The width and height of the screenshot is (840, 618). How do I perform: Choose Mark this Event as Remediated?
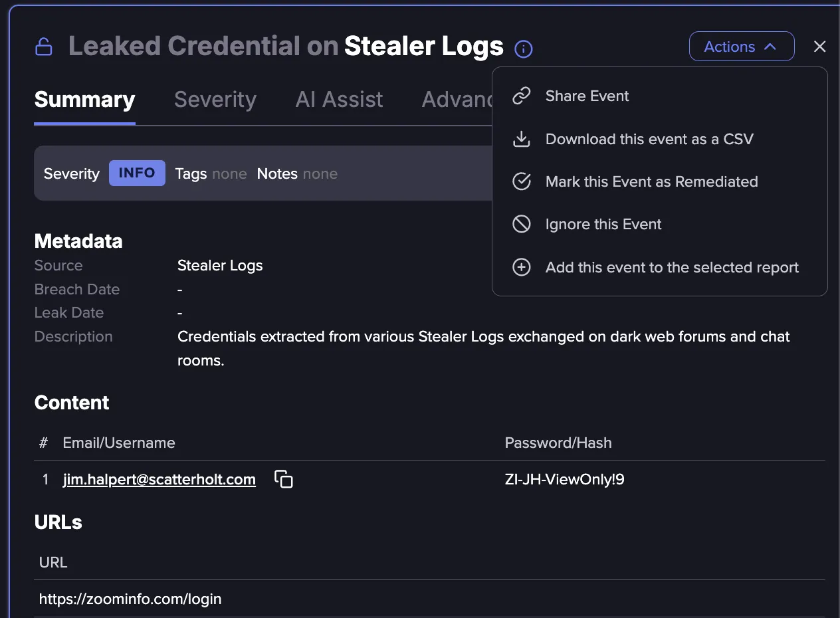click(651, 181)
